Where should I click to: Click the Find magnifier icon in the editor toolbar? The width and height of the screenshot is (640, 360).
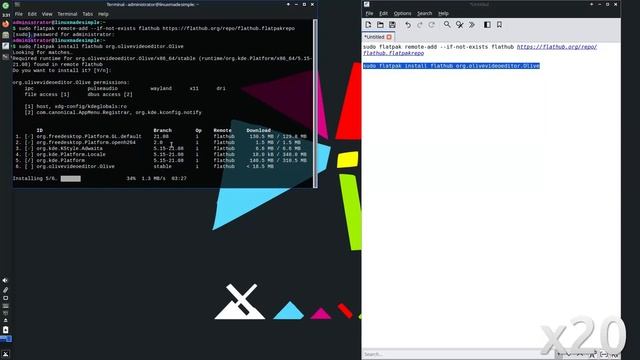click(x=447, y=25)
